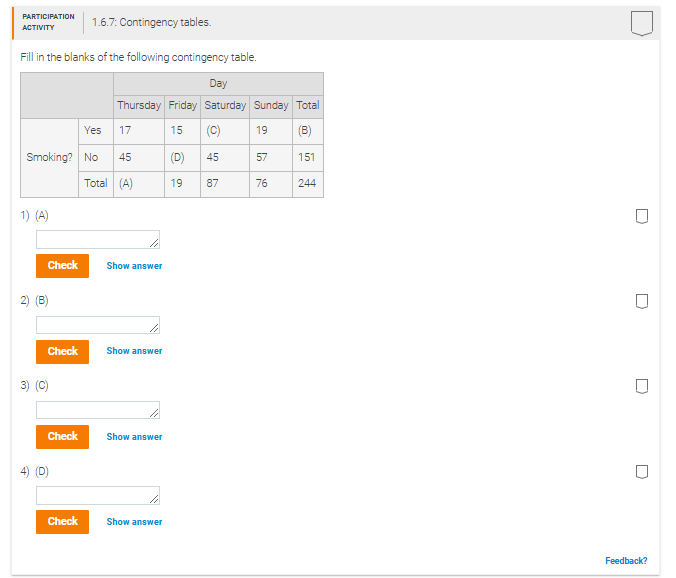Check the answer for question 3 (C)

[63, 437]
